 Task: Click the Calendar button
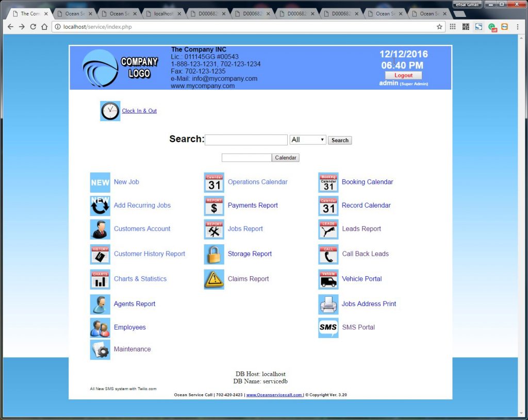pyautogui.click(x=286, y=158)
